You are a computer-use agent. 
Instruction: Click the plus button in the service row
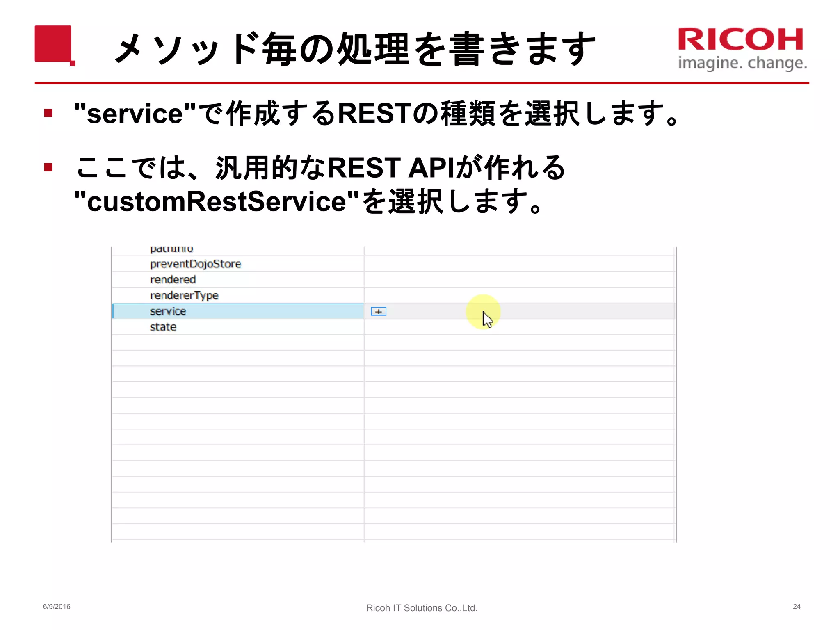[378, 311]
